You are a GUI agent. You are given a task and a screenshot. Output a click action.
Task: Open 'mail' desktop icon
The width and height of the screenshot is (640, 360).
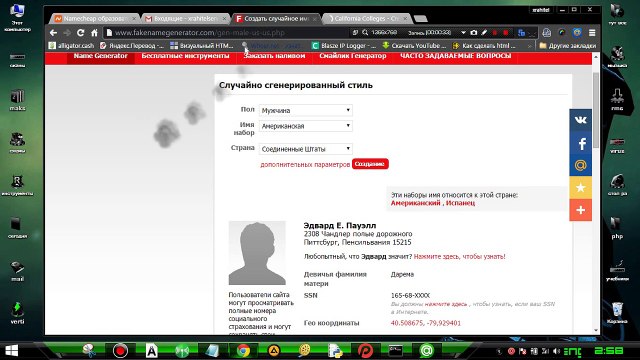(17, 271)
